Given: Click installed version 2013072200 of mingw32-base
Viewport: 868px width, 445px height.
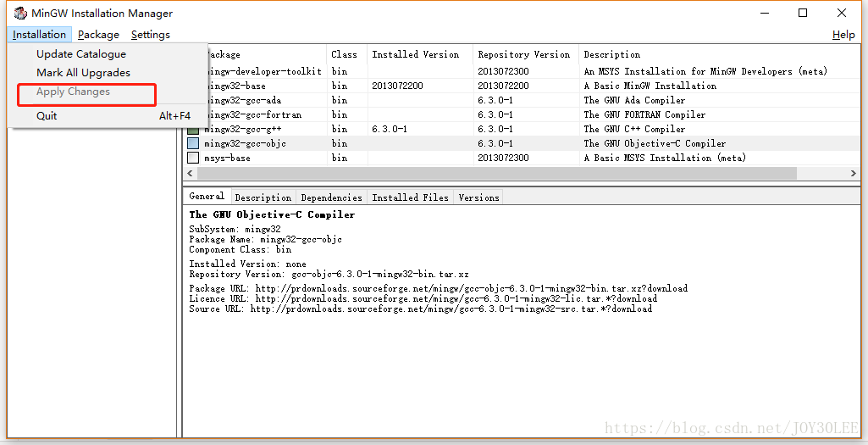Looking at the screenshot, I should pos(397,86).
